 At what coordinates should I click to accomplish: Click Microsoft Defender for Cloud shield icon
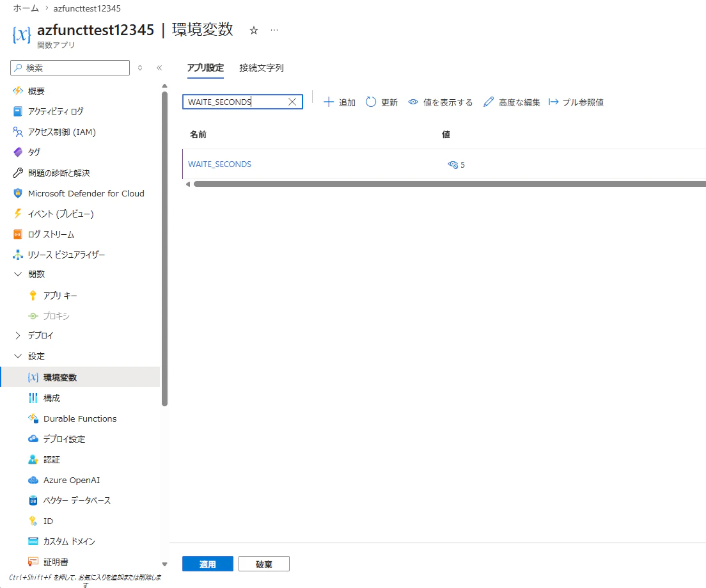pyautogui.click(x=17, y=193)
